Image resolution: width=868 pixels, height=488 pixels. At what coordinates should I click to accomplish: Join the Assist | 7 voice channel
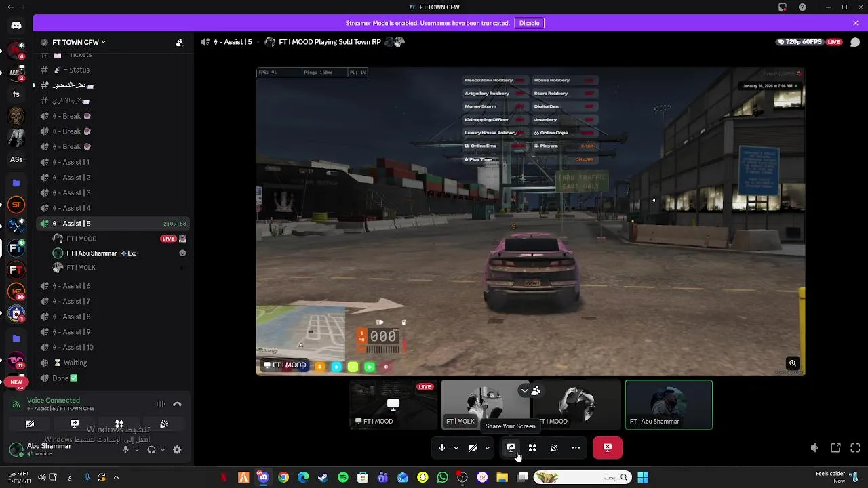[113, 301]
